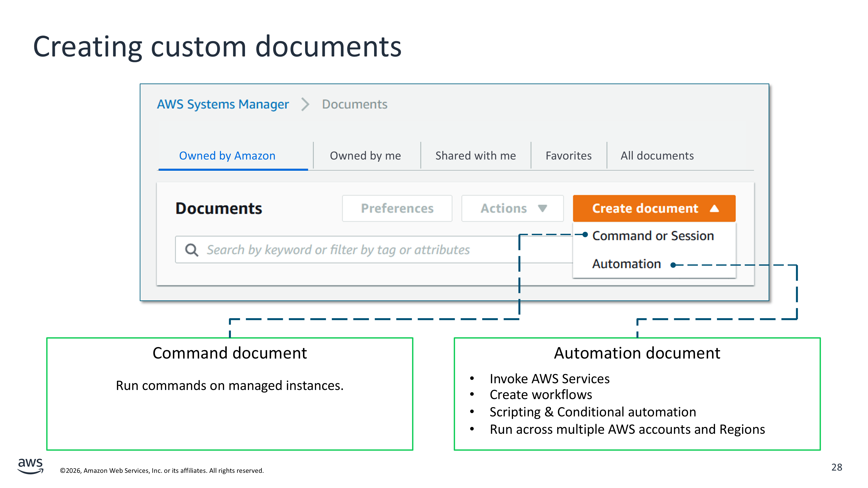Choose Automation from the dropdown menu
The height and width of the screenshot is (488, 868).
point(626,264)
